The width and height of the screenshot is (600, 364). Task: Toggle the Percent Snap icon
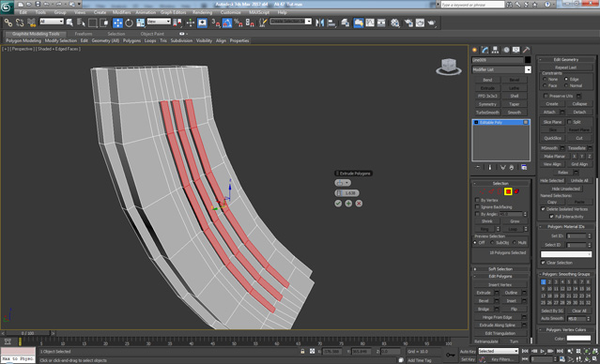pos(238,23)
